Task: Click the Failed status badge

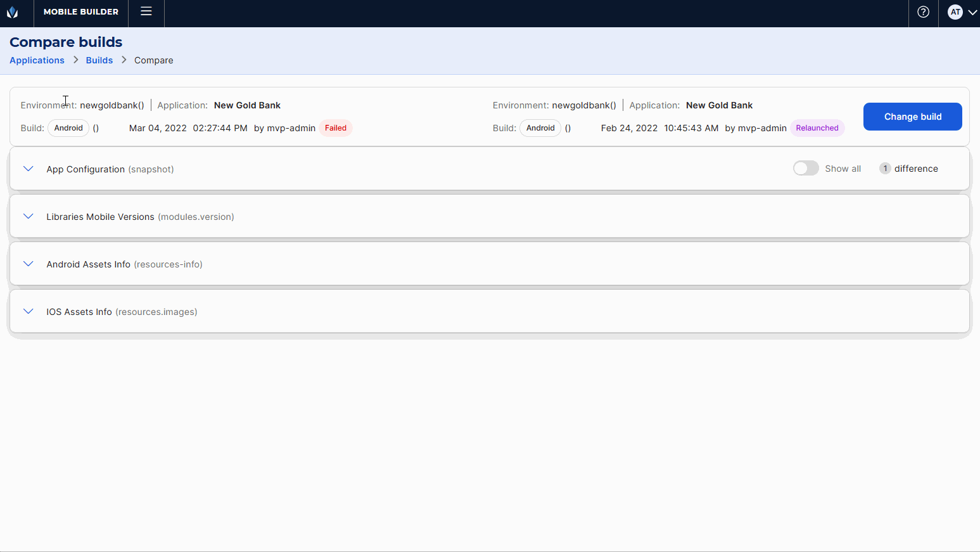Action: click(336, 127)
